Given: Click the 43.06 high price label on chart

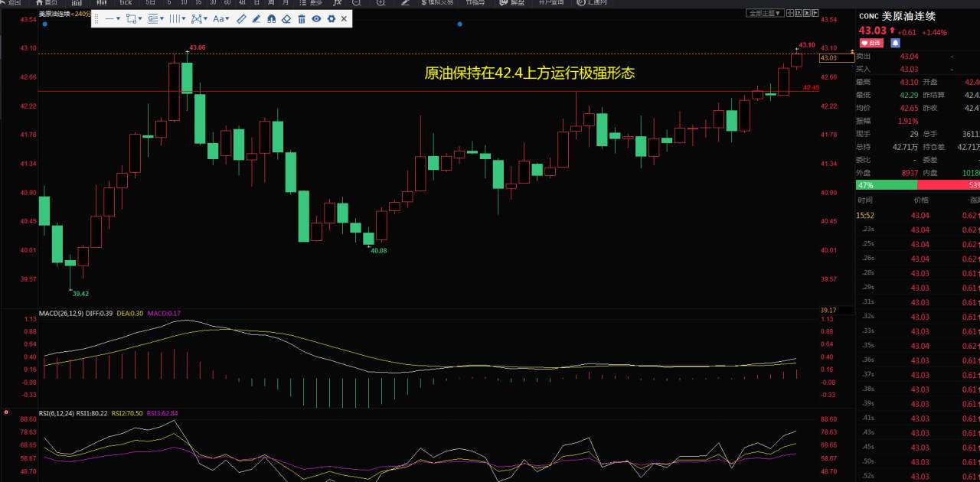Looking at the screenshot, I should tap(197, 47).
